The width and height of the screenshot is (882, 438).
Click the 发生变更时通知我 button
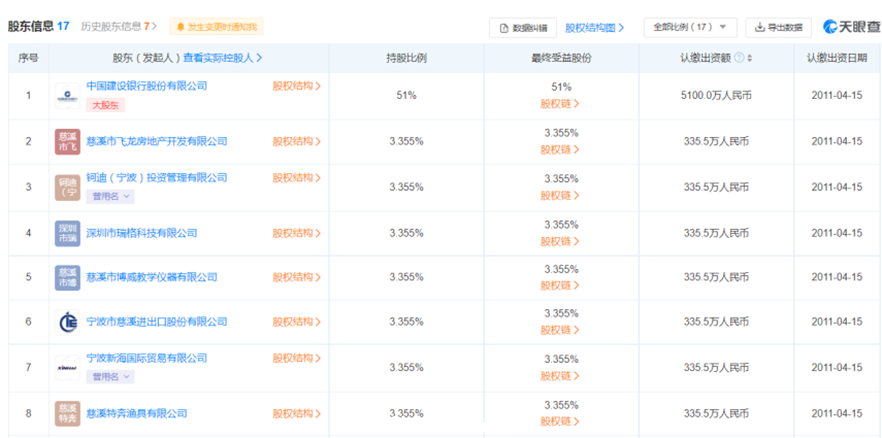(217, 26)
